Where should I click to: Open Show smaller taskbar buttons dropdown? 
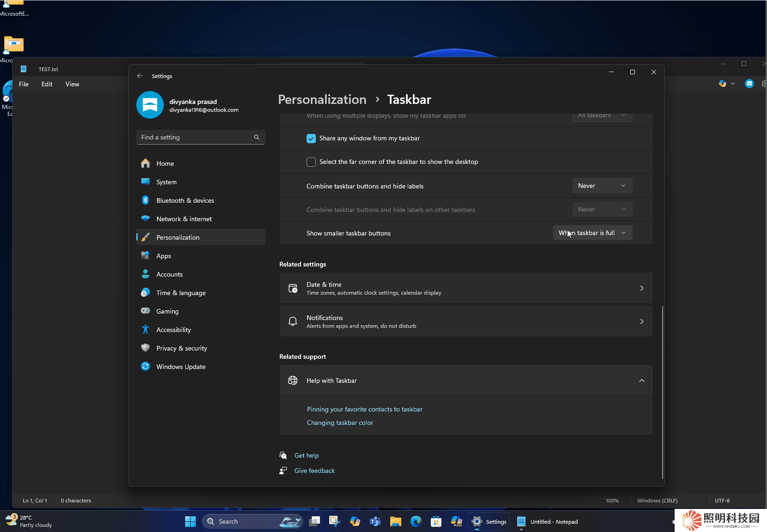[592, 233]
